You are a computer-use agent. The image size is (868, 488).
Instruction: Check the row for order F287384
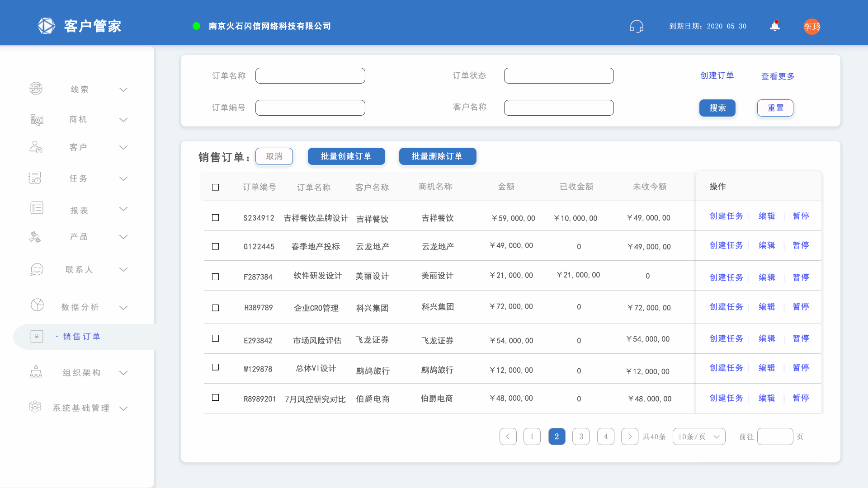pyautogui.click(x=216, y=277)
